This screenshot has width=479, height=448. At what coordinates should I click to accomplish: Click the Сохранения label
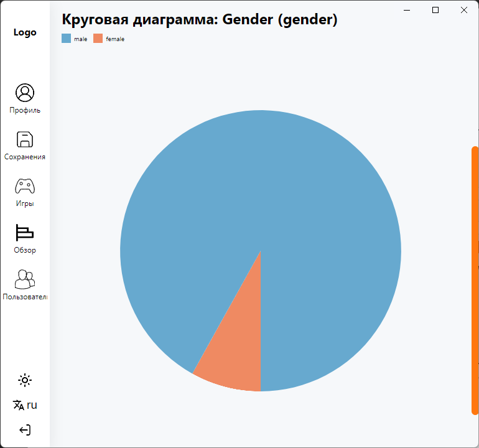click(x=25, y=157)
